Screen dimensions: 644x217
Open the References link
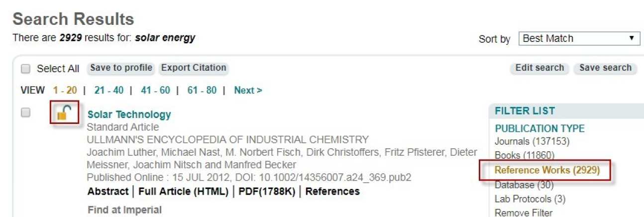point(332,192)
